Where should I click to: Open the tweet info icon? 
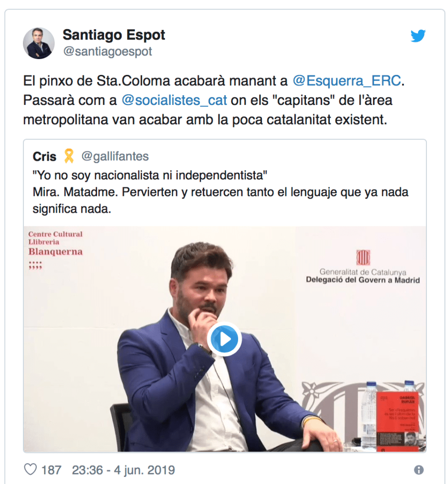click(418, 470)
